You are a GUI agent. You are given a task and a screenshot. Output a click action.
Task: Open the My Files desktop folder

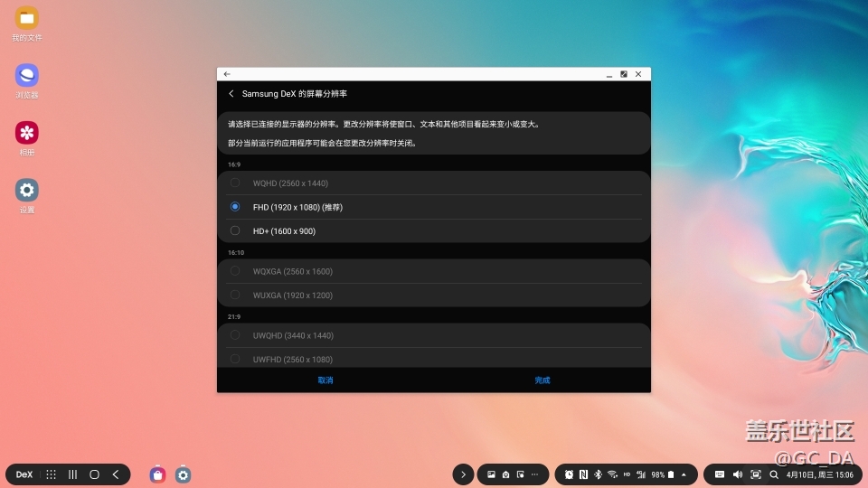click(x=27, y=19)
